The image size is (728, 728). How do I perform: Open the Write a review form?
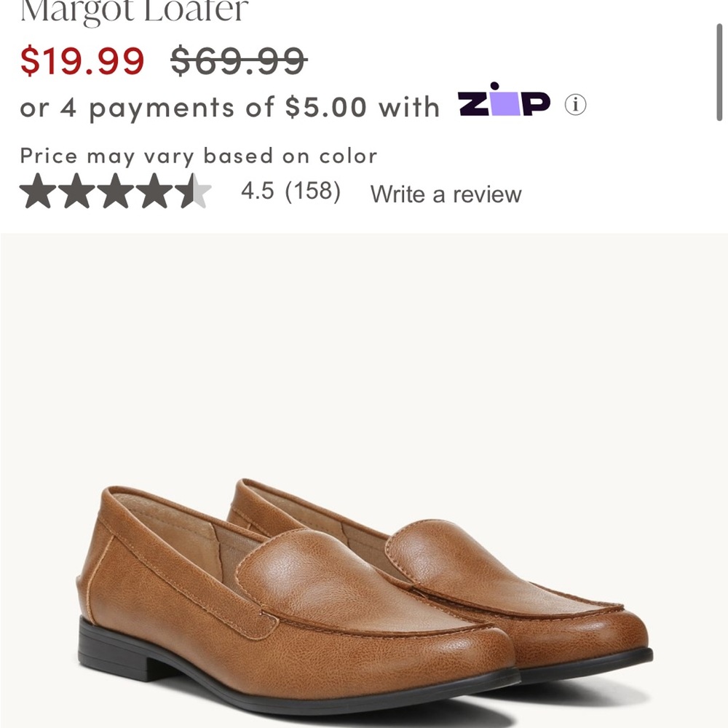tap(446, 194)
